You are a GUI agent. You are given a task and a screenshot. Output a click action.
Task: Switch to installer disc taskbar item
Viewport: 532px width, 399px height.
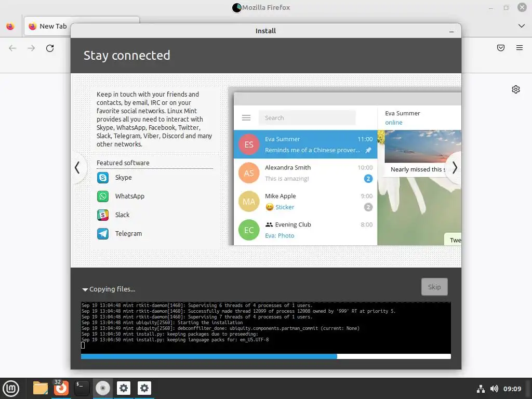click(102, 388)
